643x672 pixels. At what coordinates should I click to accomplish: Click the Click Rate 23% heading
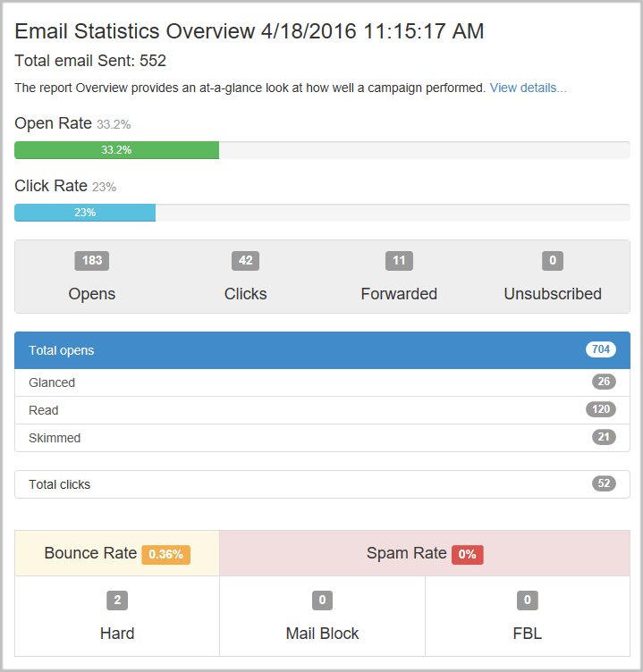(x=65, y=186)
